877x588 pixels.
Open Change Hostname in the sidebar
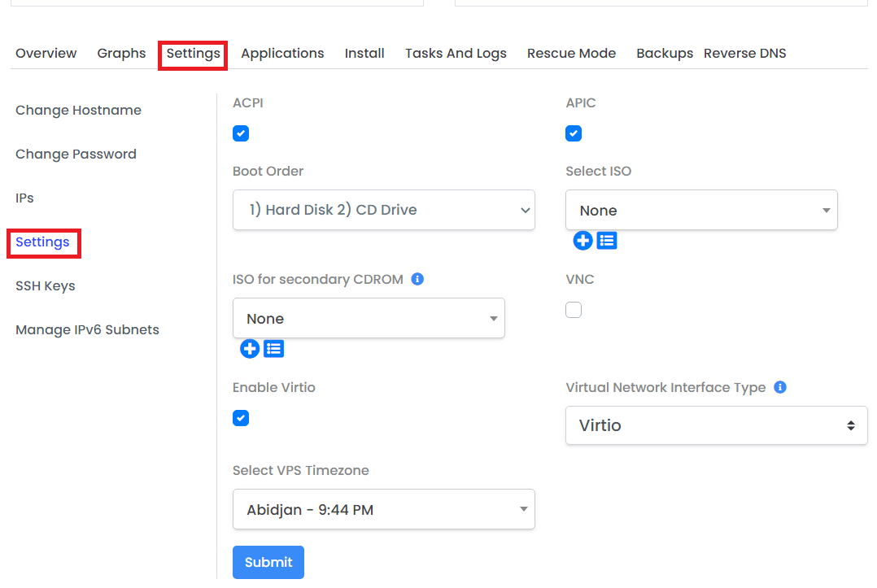coord(78,110)
